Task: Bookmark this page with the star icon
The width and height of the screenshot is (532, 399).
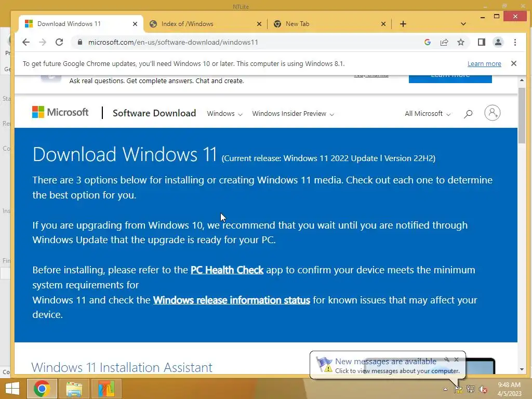Action: 460,42
